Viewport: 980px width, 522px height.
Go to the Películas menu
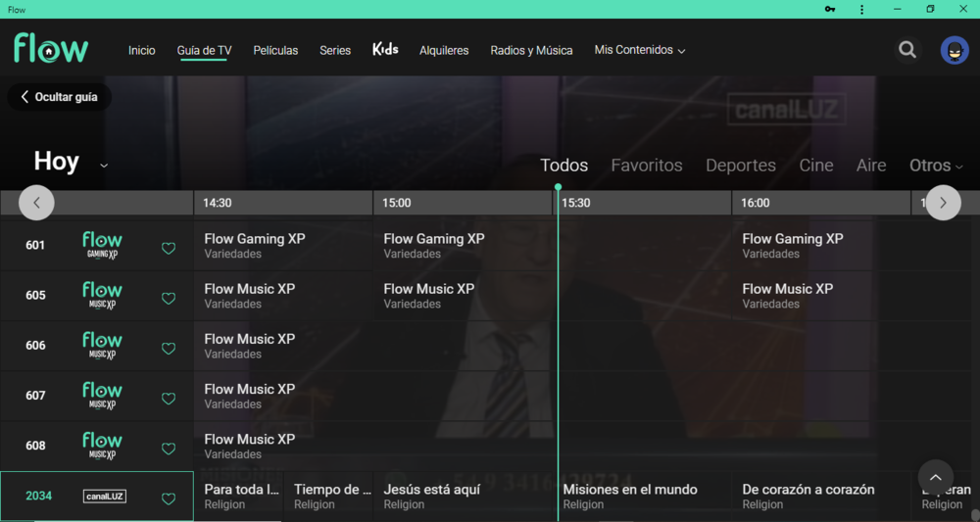[x=275, y=50]
